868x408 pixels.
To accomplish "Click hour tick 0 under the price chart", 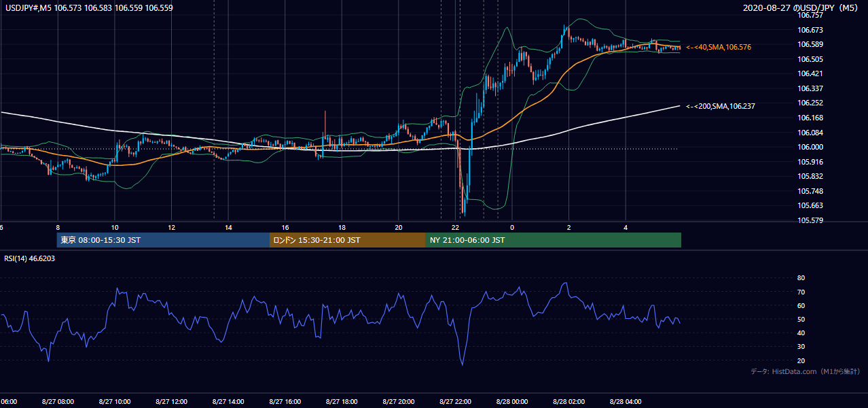I will click(x=512, y=228).
